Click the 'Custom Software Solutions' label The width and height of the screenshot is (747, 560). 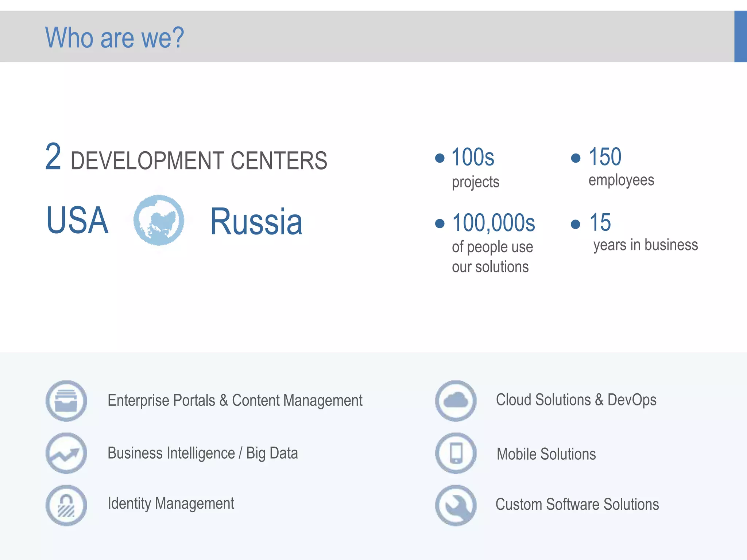click(577, 505)
